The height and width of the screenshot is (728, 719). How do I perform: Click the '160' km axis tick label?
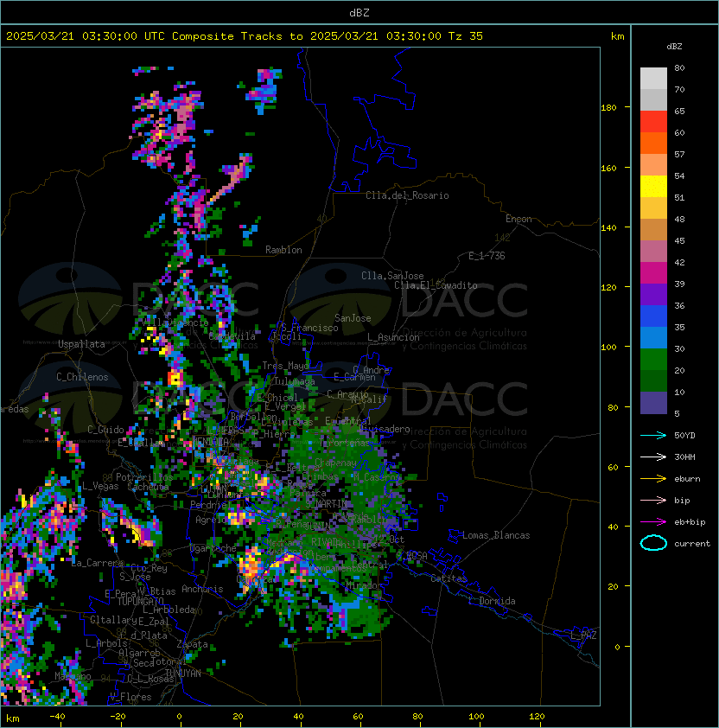(x=608, y=168)
